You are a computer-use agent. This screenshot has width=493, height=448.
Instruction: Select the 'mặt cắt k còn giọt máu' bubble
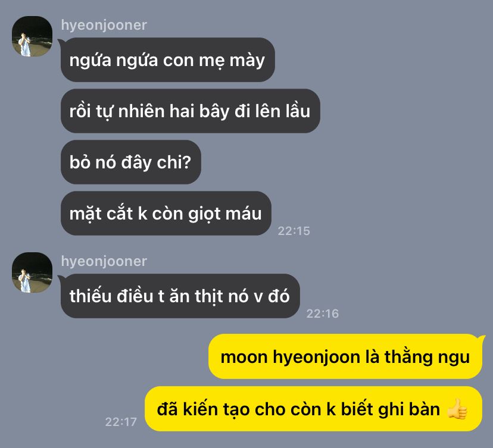click(166, 214)
